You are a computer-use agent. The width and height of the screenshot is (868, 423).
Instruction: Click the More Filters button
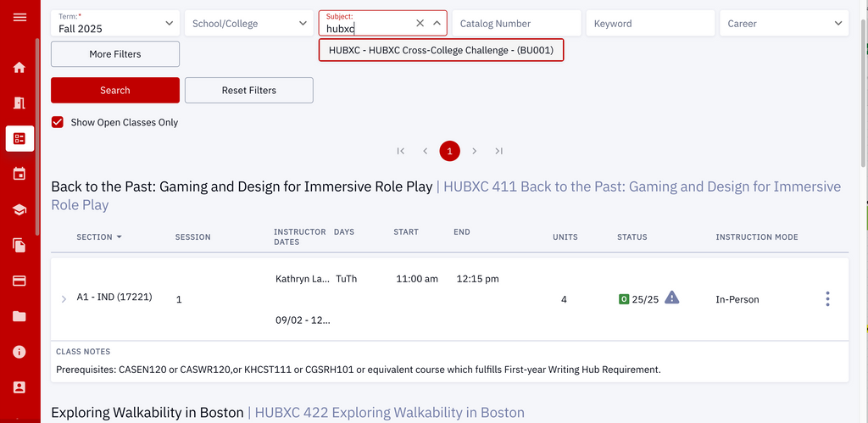115,54
